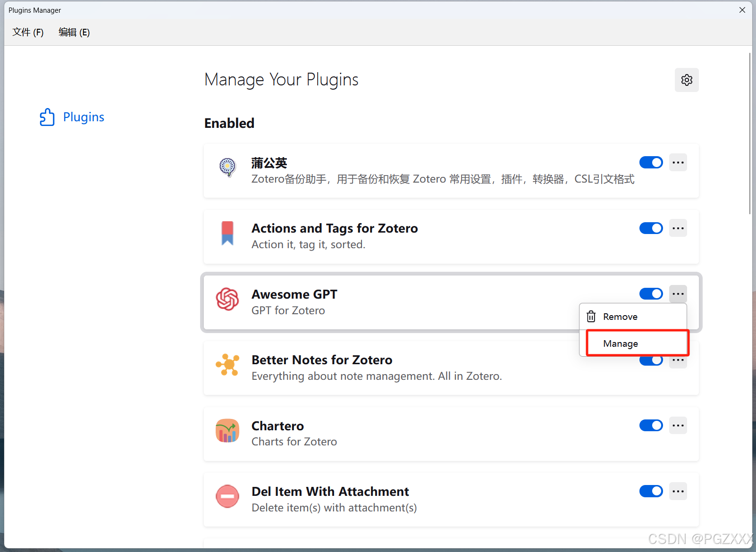Click 'GPT for Zotero' description

point(288,310)
